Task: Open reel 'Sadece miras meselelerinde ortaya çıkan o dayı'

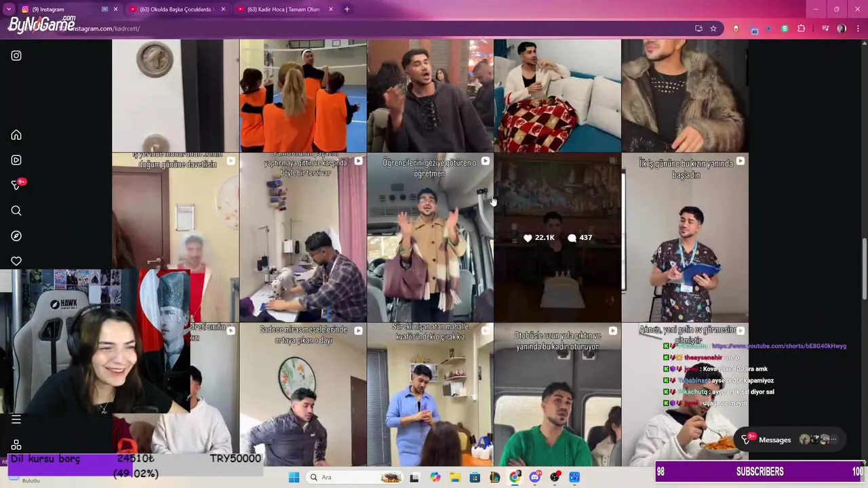Action: 302,394
